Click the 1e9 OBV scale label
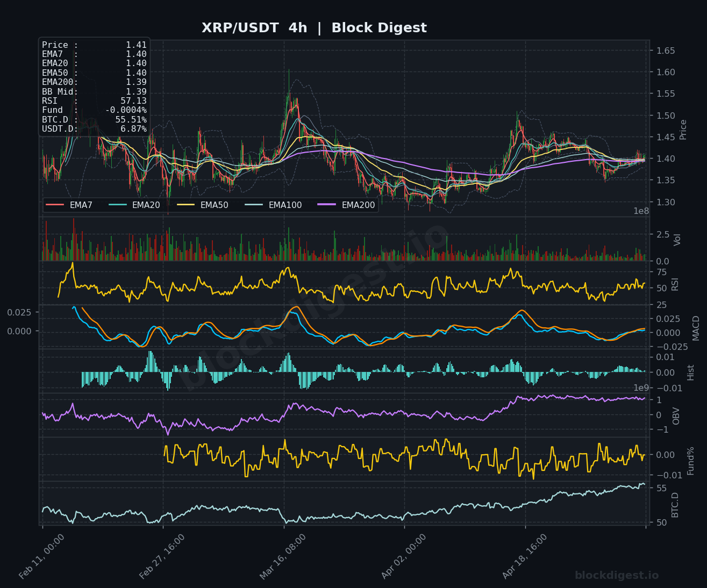Image resolution: width=707 pixels, height=588 pixels. coord(641,388)
